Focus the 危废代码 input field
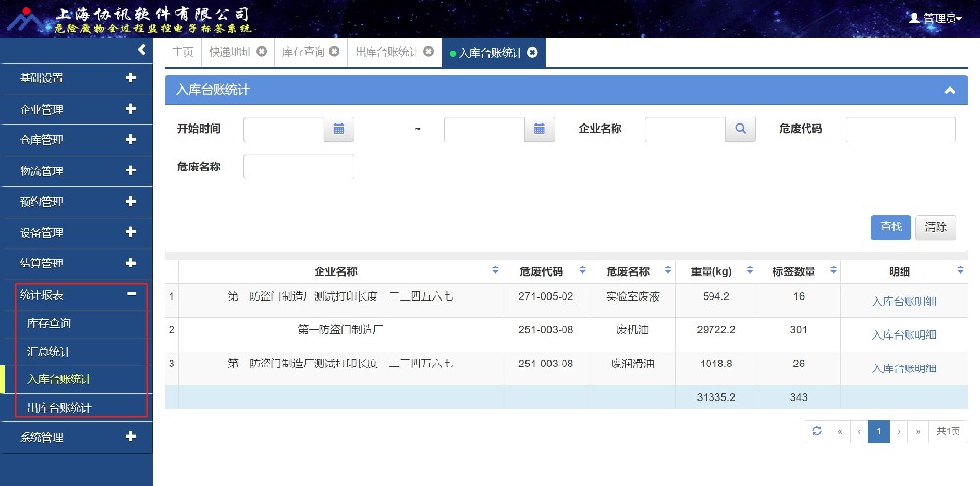 pos(901,129)
